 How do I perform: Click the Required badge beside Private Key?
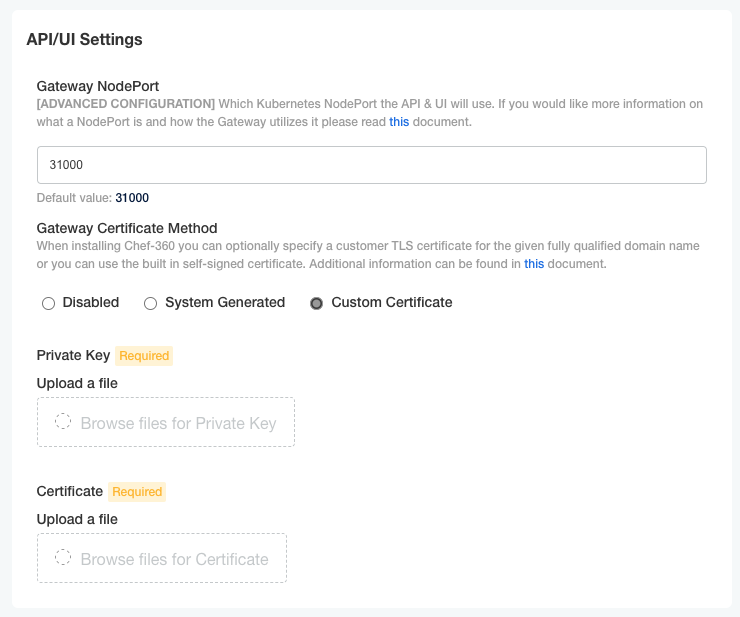(x=144, y=356)
